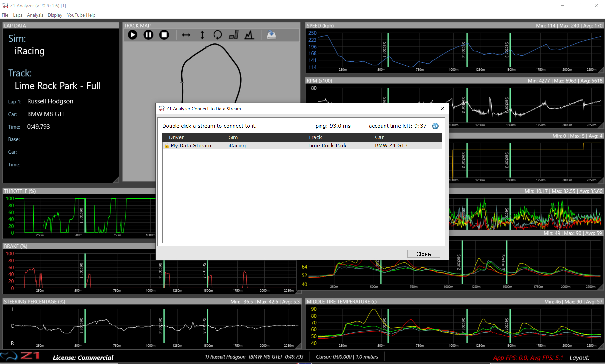The height and width of the screenshot is (364, 605).
Task: Stop the lap playback
Action: click(x=164, y=35)
